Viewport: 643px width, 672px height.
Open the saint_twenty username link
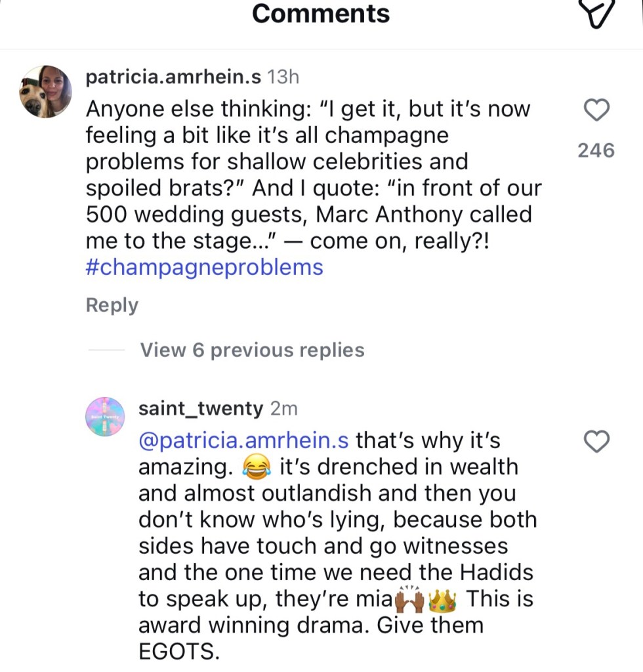pyautogui.click(x=201, y=408)
